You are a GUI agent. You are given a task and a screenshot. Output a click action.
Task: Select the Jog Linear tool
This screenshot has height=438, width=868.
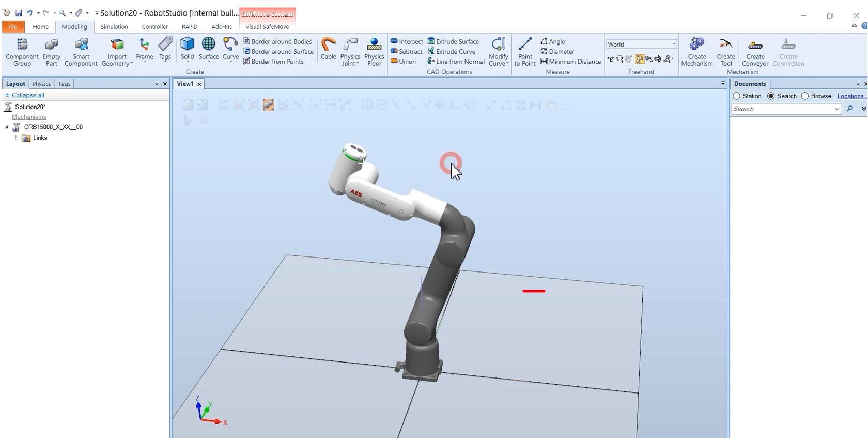(x=648, y=59)
